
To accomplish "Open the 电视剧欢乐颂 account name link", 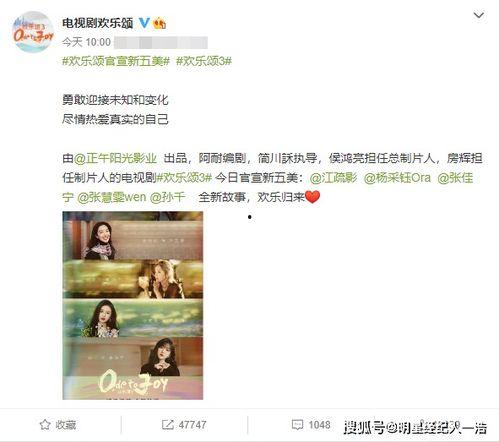I will click(x=98, y=23).
